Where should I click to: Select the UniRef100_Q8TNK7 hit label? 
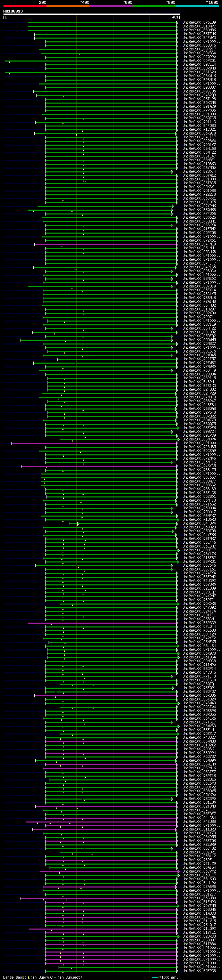(x=199, y=539)
